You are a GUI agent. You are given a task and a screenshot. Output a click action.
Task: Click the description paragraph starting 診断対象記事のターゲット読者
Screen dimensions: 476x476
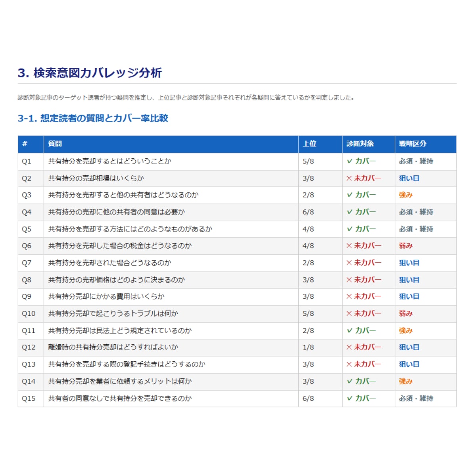(x=186, y=98)
